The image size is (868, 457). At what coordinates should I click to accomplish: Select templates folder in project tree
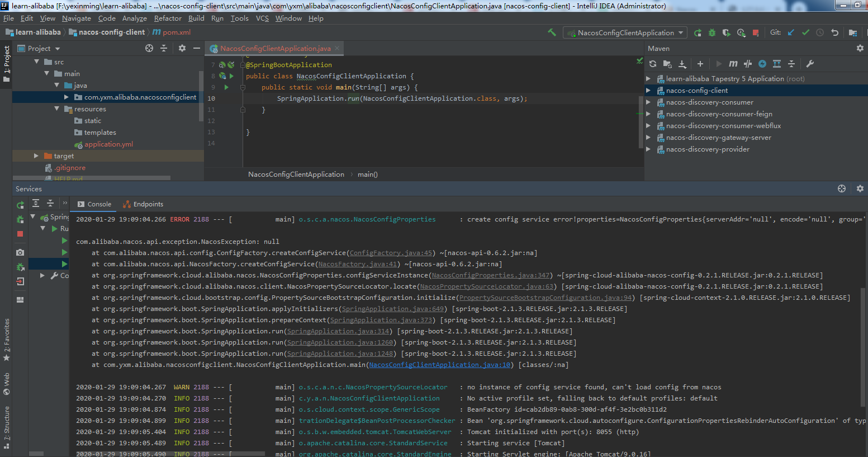(95, 133)
